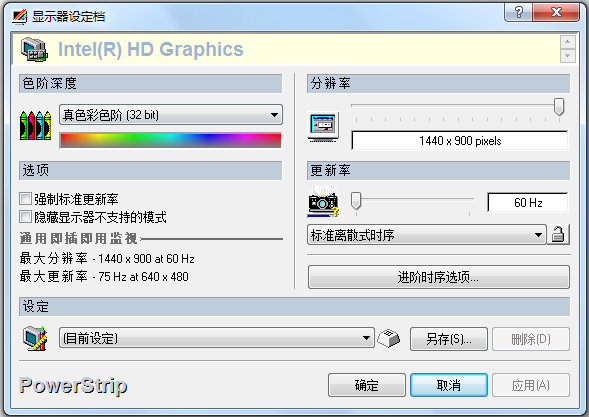The width and height of the screenshot is (589, 417).
Task: Confirm with the 确定 button
Action: coord(367,385)
